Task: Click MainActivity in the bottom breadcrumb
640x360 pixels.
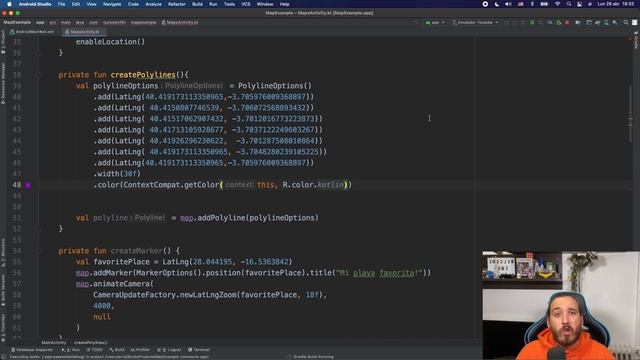Action: pos(53,342)
